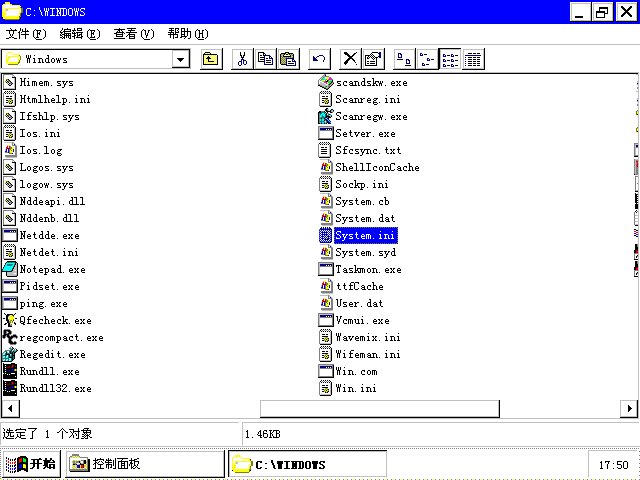Select the file name Wavemix.ini
640x480 pixels.
pyautogui.click(x=368, y=338)
